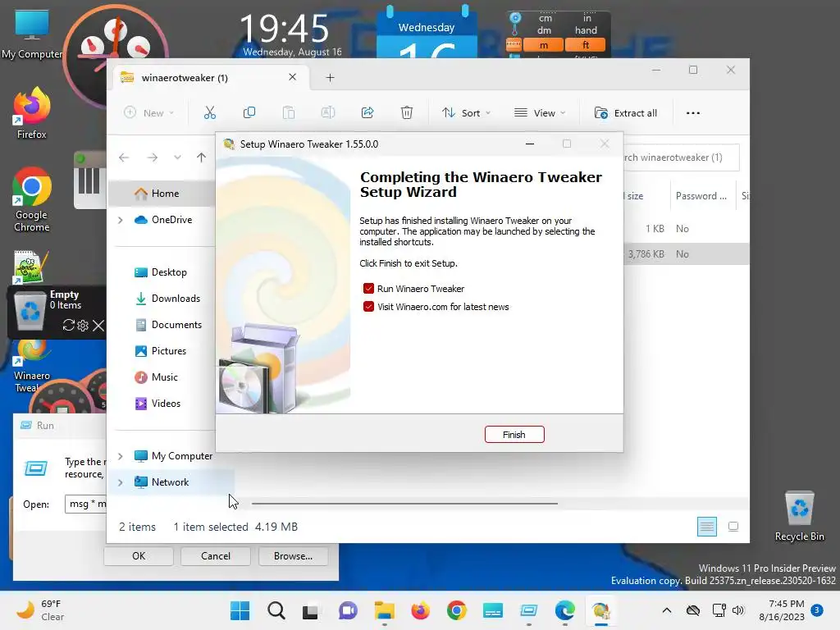Viewport: 840px width, 630px height.
Task: Select the 3,786 KB file row
Action: coord(686,254)
